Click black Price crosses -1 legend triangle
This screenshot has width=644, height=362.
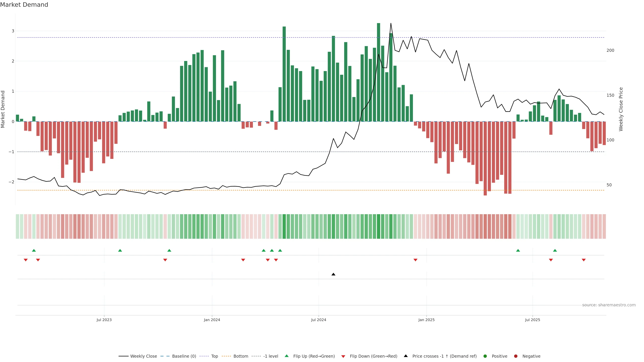406,356
